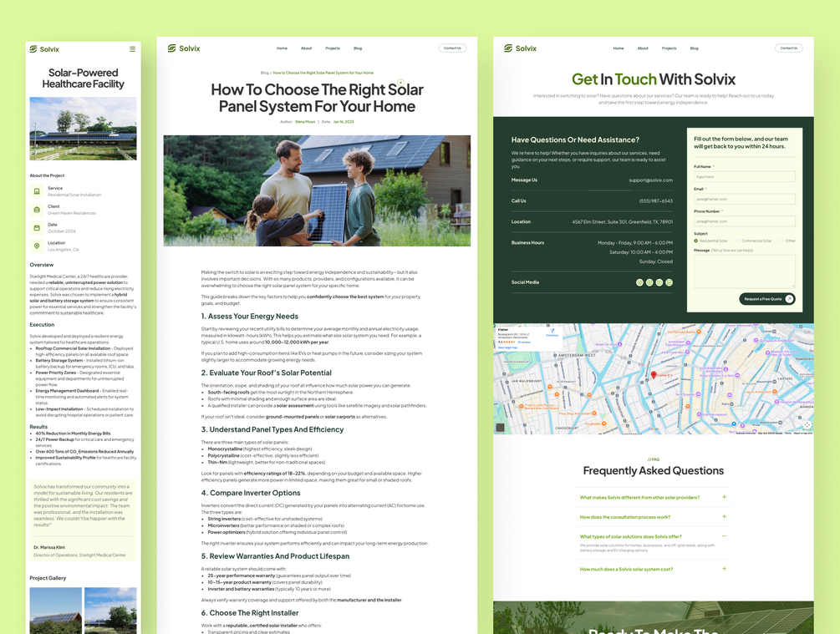Click the Date calendar icon in About the Project
Viewport: 840px width, 634px height.
pyautogui.click(x=37, y=227)
